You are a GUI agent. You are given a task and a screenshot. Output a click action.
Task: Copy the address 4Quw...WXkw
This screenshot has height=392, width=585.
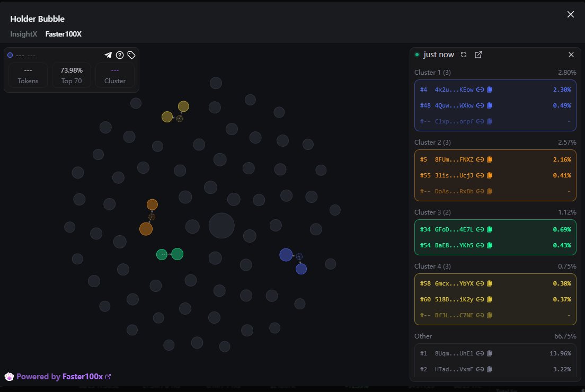pos(490,105)
